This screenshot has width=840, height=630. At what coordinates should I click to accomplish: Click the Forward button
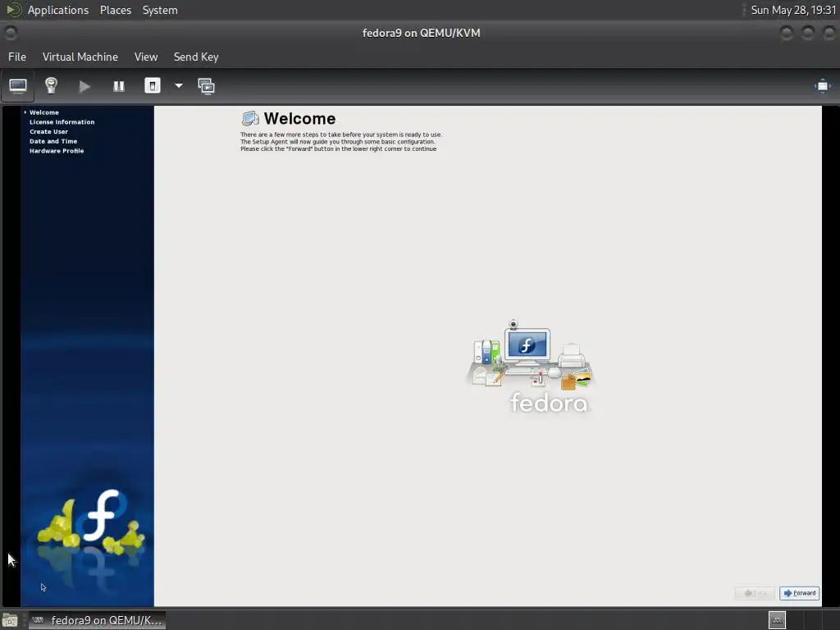click(x=799, y=593)
